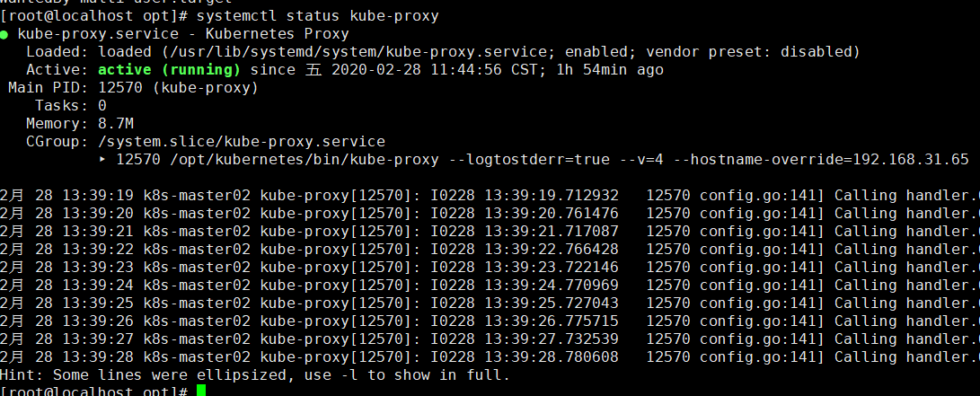
Task: Click the triangle marker before 12570 /opt/kubernetes
Action: pyautogui.click(x=103, y=160)
